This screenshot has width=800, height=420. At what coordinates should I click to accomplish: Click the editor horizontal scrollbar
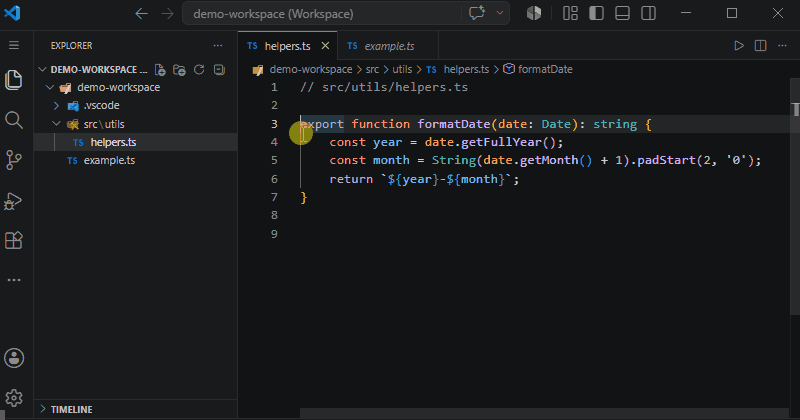click(544, 412)
